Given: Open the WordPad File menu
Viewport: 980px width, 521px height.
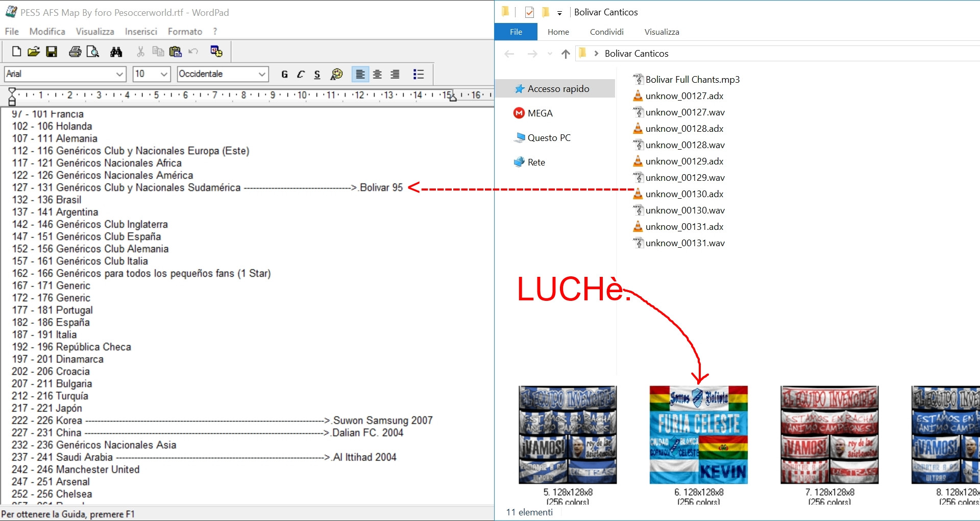Looking at the screenshot, I should coord(12,32).
